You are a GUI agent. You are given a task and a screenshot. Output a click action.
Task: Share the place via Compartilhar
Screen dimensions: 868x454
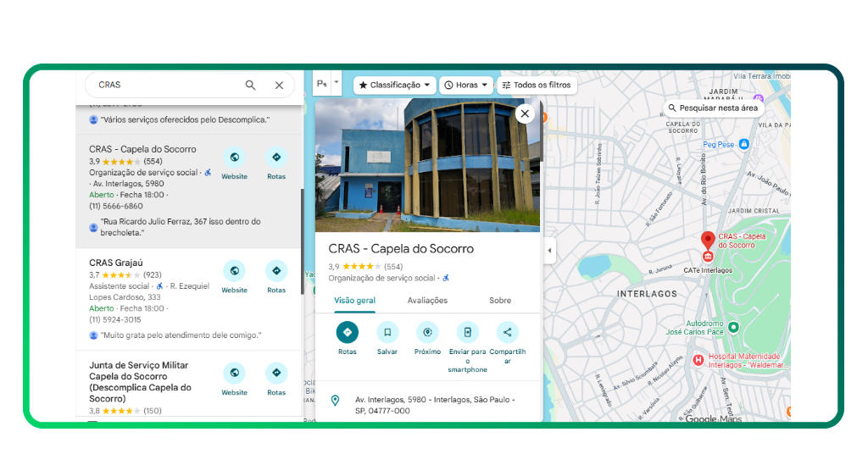507,332
